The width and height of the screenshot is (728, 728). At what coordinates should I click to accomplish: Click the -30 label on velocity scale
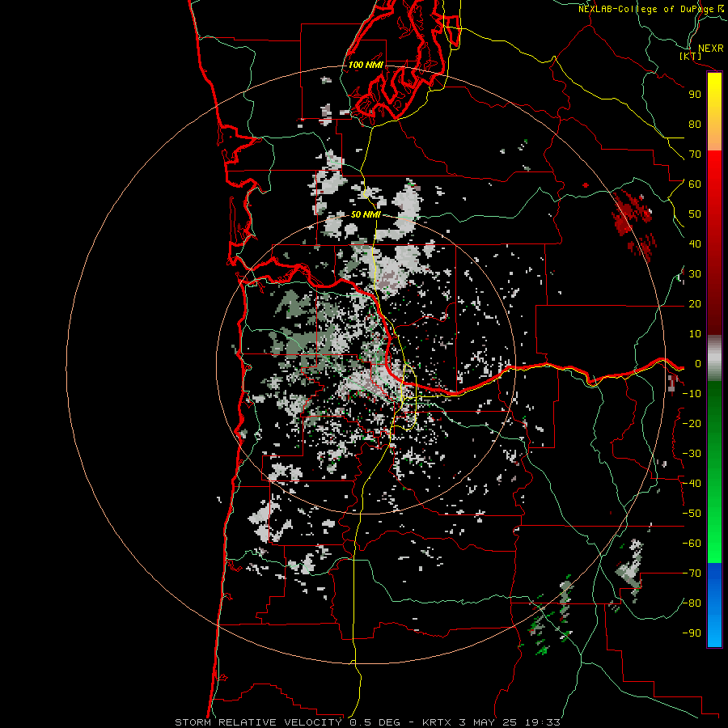[692, 454]
